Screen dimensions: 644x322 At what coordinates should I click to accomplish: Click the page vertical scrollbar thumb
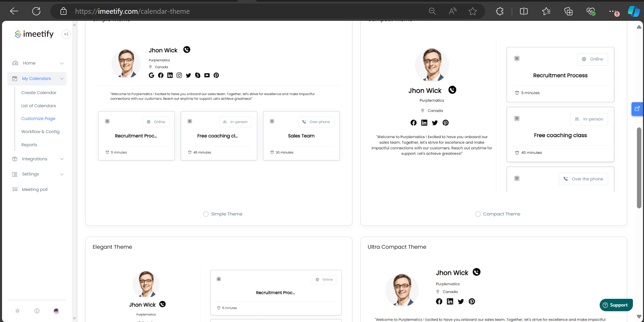click(639, 168)
